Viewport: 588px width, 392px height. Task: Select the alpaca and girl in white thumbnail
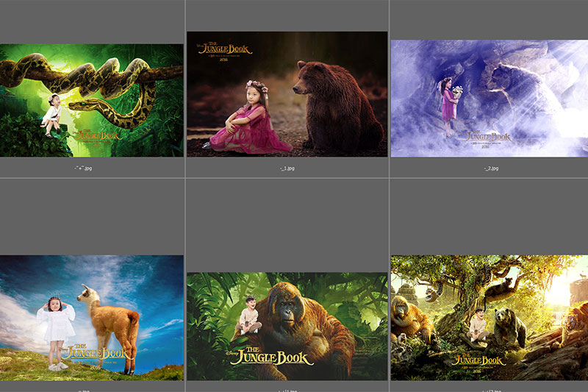coord(91,318)
